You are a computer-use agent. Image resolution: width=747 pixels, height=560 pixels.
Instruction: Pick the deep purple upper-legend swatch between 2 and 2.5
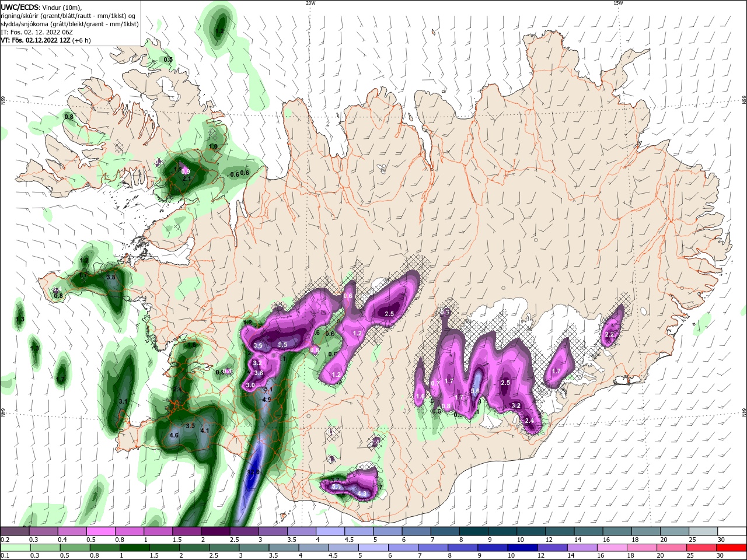[x=215, y=531]
